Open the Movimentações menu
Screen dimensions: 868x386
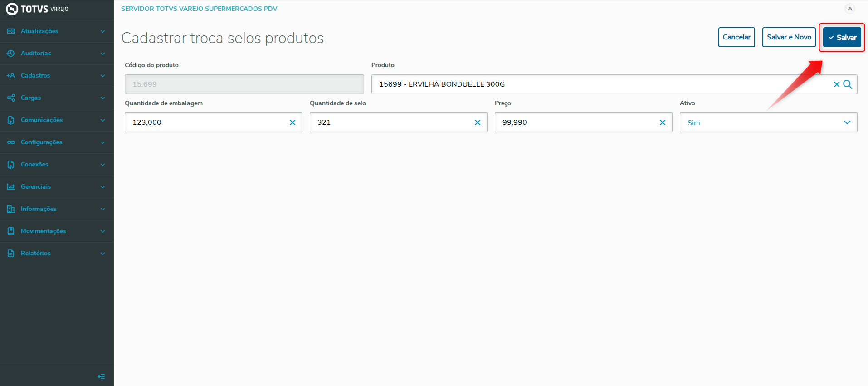pyautogui.click(x=57, y=231)
